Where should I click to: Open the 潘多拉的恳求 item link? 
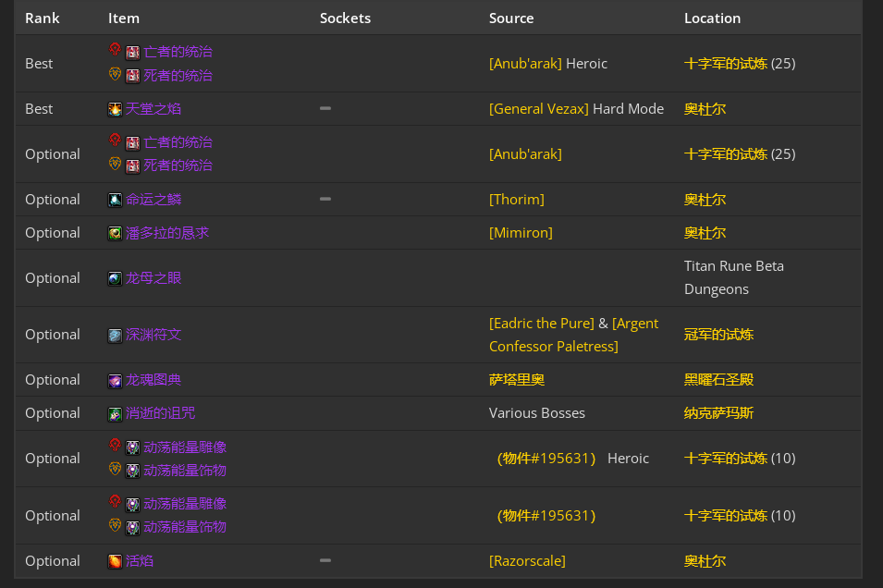(167, 233)
